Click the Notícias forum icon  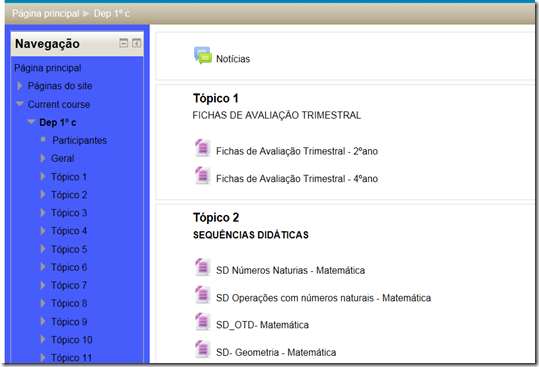pyautogui.click(x=203, y=56)
